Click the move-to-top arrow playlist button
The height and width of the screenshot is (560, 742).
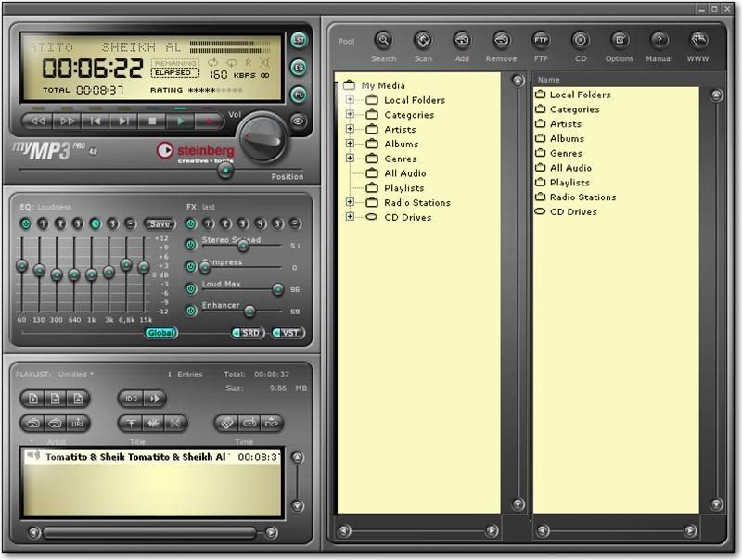click(x=131, y=424)
